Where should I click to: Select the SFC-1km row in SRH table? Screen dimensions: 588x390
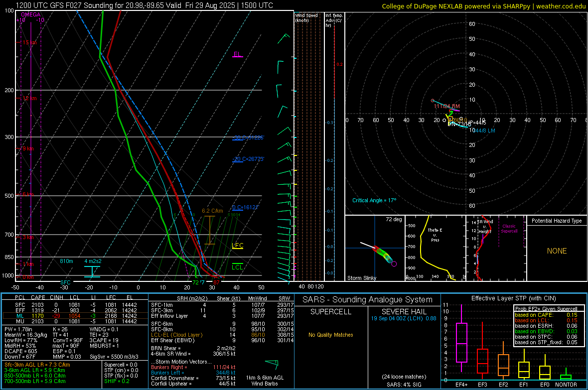click(222, 305)
